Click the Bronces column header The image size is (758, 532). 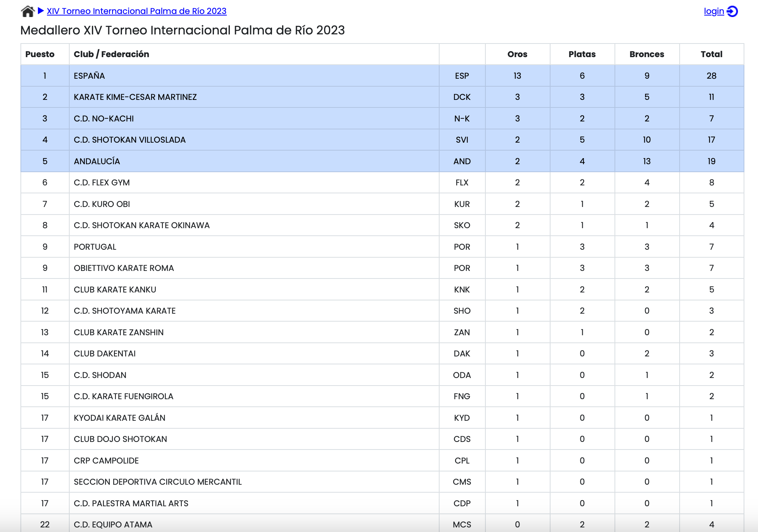click(647, 54)
